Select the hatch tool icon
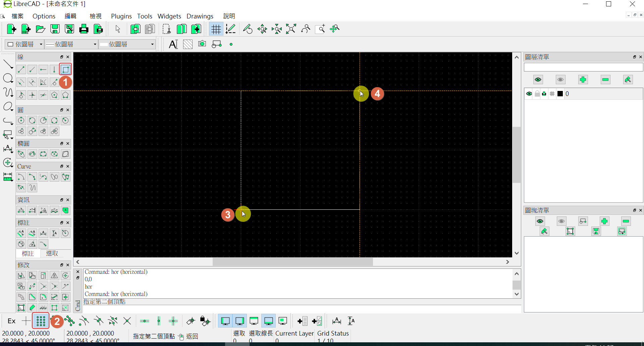Viewport: 644px width, 346px height. coord(188,44)
